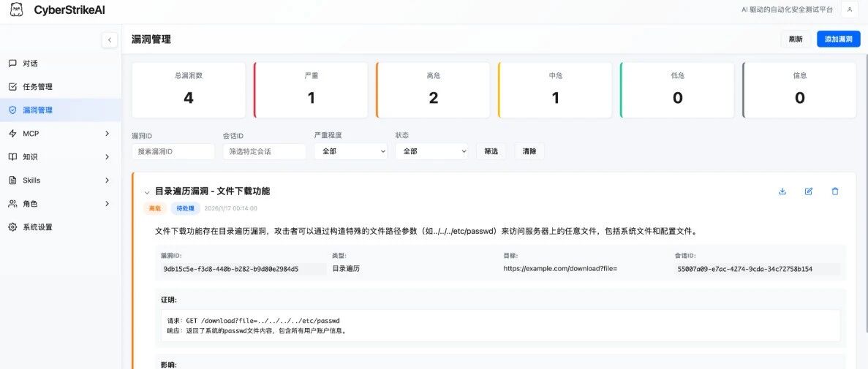Click the people icon beside 角色
868x369 pixels.
[x=12, y=204]
